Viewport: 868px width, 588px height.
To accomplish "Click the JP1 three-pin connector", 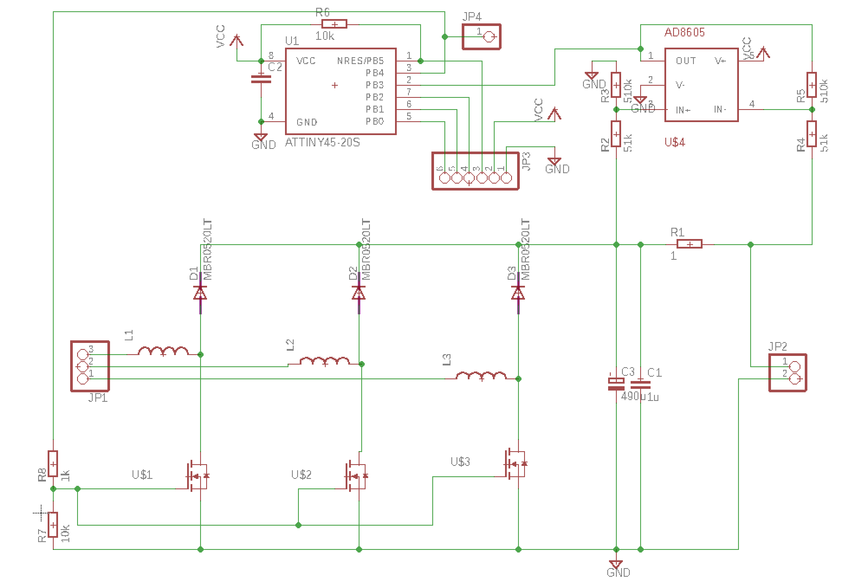I will coord(90,366).
